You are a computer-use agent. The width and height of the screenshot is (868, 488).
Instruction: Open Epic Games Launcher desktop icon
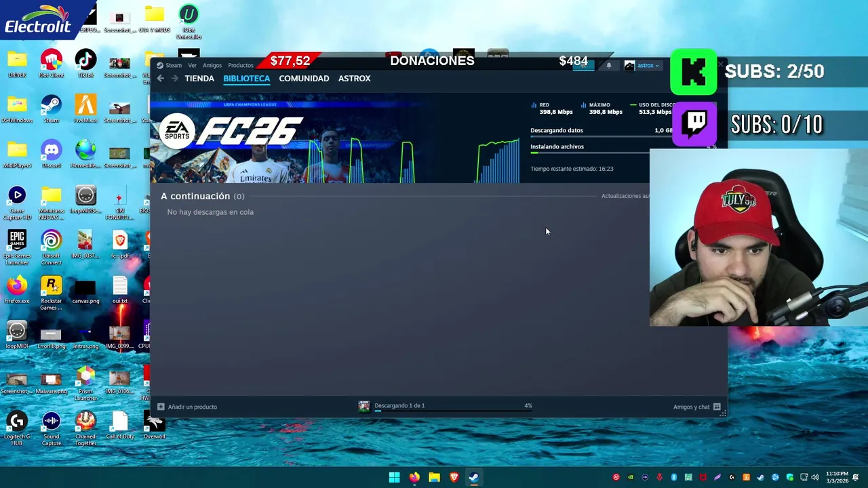click(x=17, y=248)
